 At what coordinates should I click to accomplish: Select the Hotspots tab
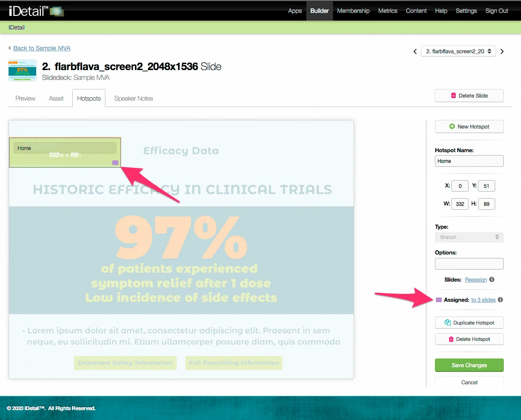click(x=89, y=98)
